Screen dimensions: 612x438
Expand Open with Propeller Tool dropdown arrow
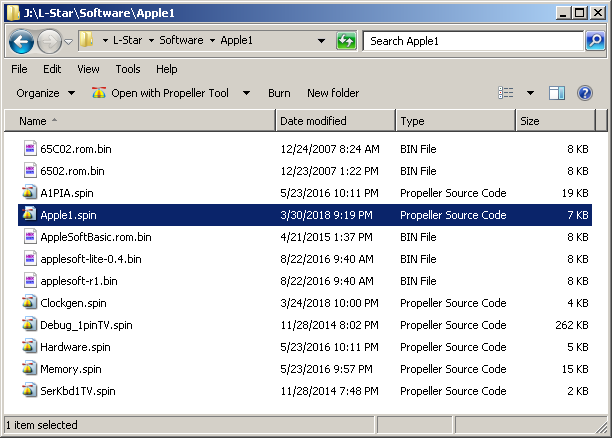(246, 93)
